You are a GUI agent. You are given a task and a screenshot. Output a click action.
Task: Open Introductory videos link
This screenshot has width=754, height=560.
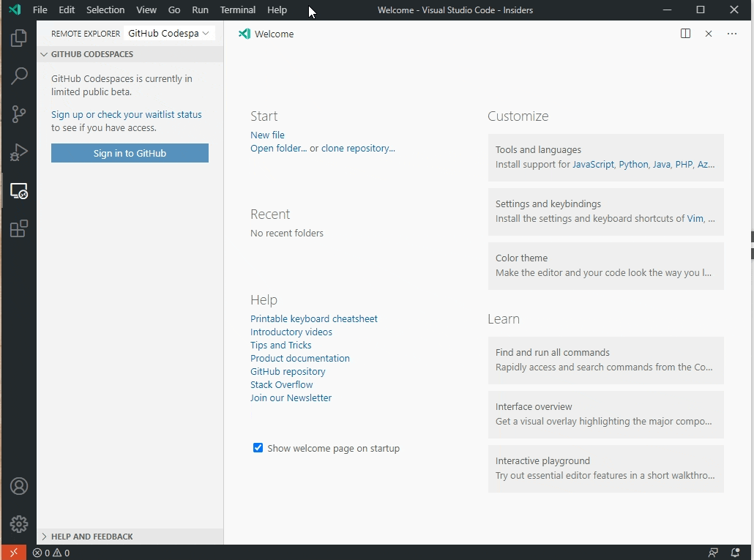(x=291, y=332)
